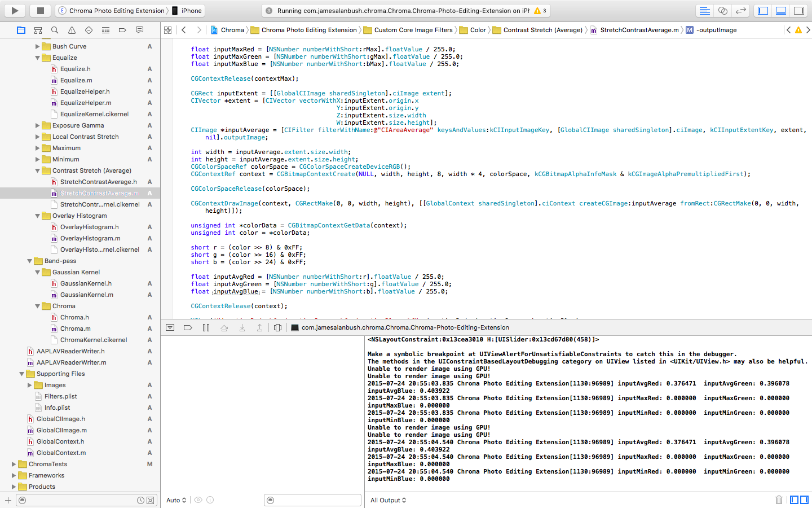Open Filters.plist in the navigator
The height and width of the screenshot is (508, 812).
[x=60, y=396]
